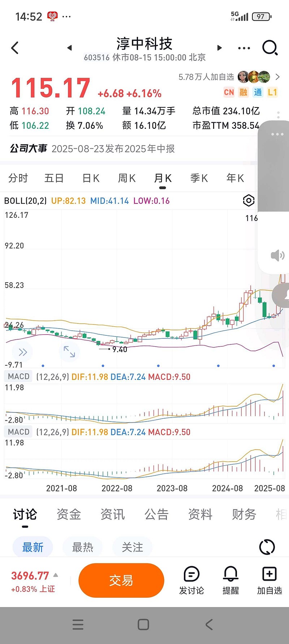The height and width of the screenshot is (644, 289).
Task: Open the three-dot more options menu
Action: [244, 48]
